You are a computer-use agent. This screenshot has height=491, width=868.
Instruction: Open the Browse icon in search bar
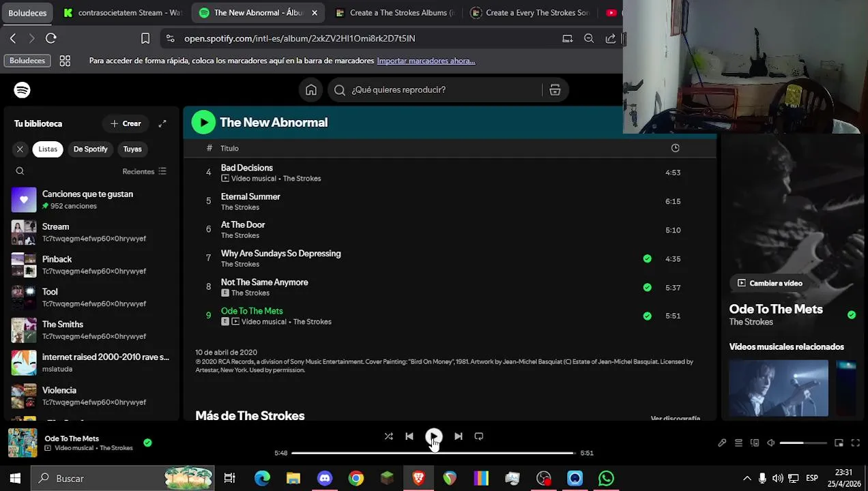[x=555, y=90]
